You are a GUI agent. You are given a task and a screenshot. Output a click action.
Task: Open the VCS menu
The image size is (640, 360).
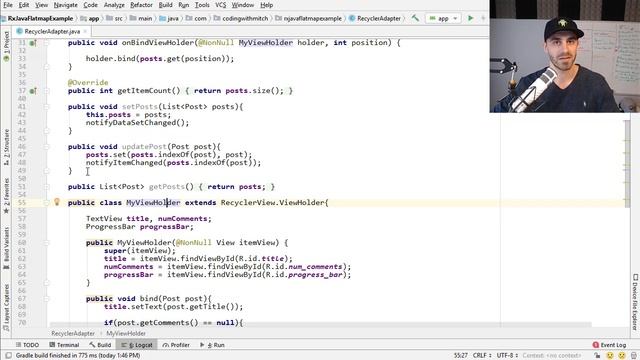tap(220, 5)
